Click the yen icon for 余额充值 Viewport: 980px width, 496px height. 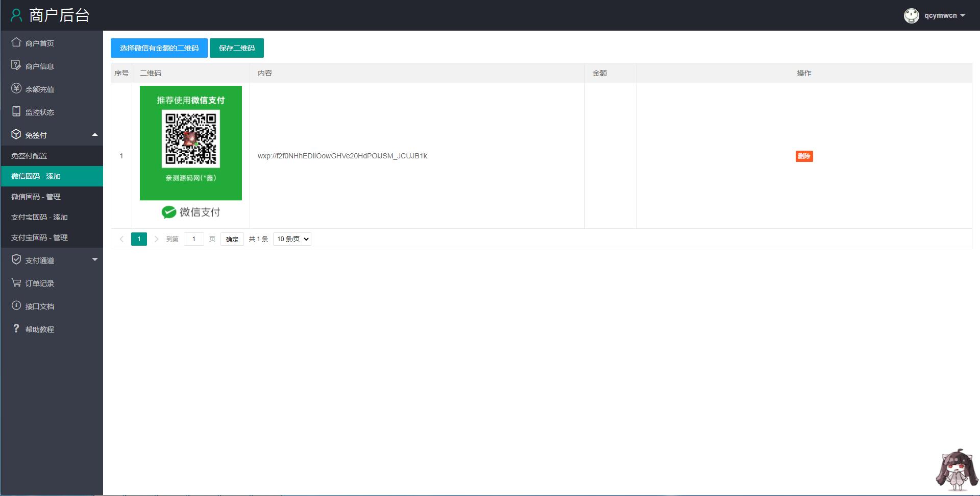[x=16, y=88]
